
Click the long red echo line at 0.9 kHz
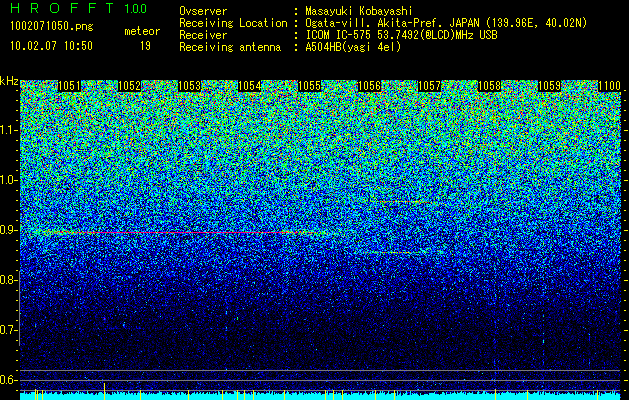click(x=181, y=232)
